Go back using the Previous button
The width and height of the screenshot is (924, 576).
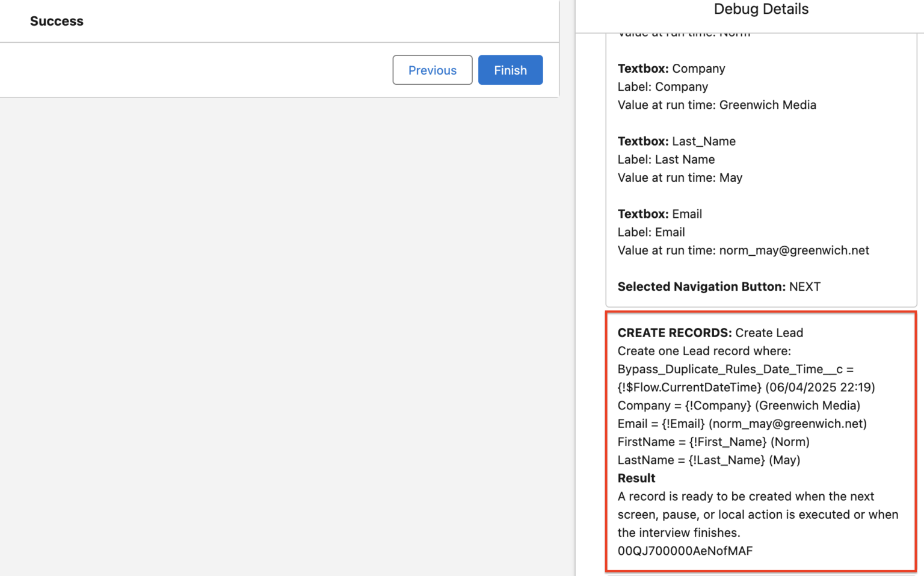click(432, 70)
